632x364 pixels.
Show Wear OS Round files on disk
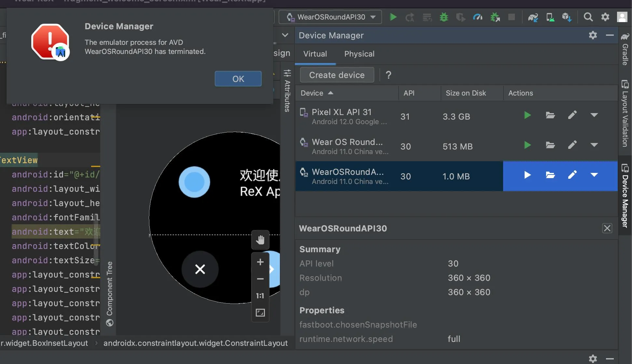coord(550,145)
